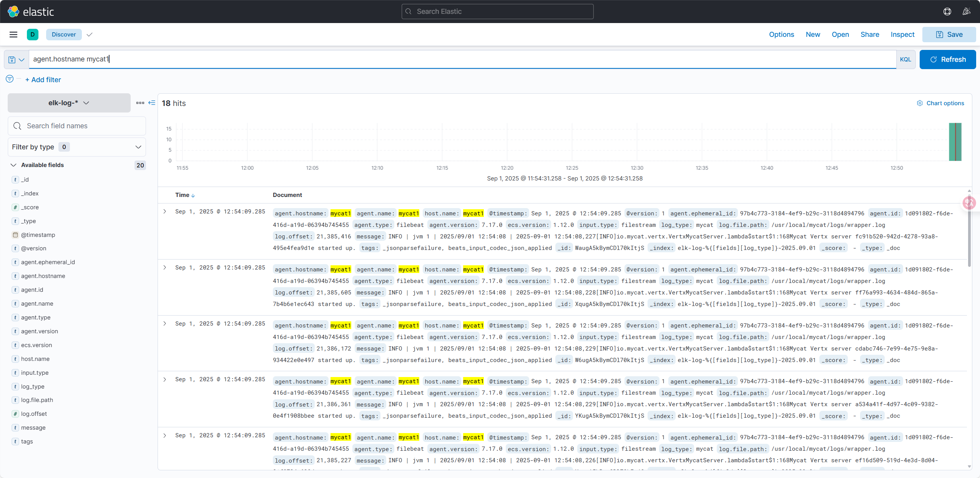Expand the Filter by type dropdown
This screenshot has height=478, width=980.
[x=77, y=147]
